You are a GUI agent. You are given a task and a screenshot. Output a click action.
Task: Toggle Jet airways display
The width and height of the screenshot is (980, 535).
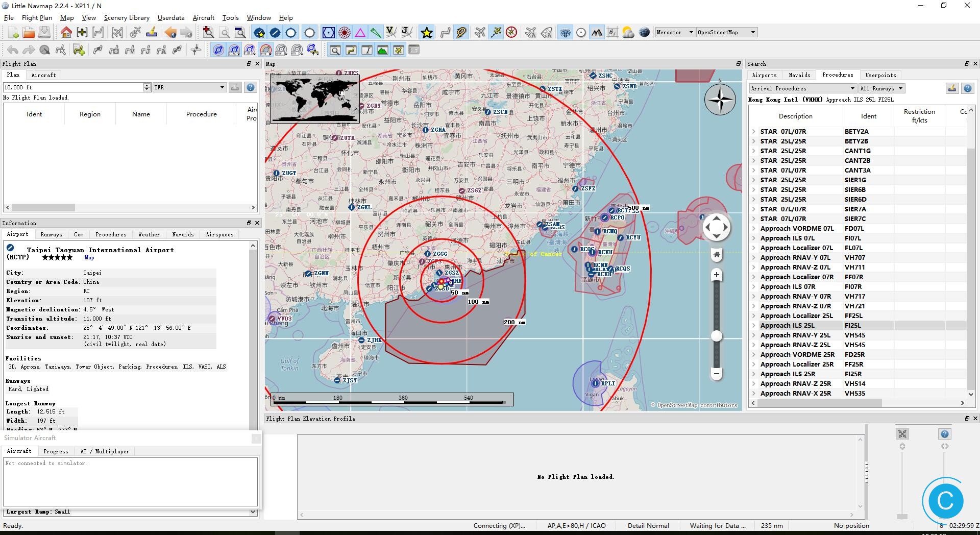407,33
